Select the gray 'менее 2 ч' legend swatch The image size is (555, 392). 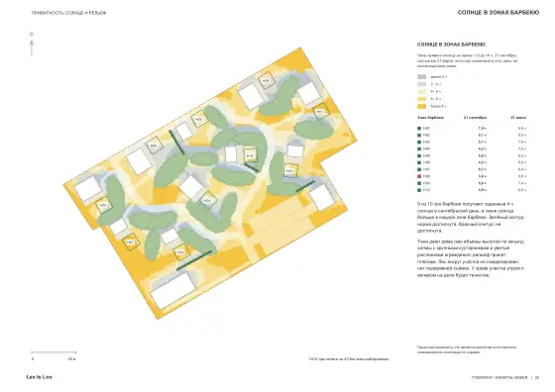(422, 76)
